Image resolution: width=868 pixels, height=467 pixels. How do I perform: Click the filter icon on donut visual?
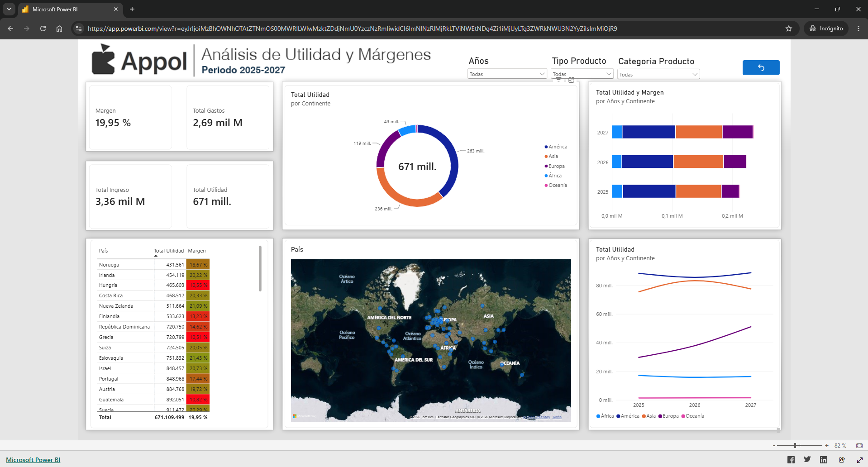click(559, 80)
